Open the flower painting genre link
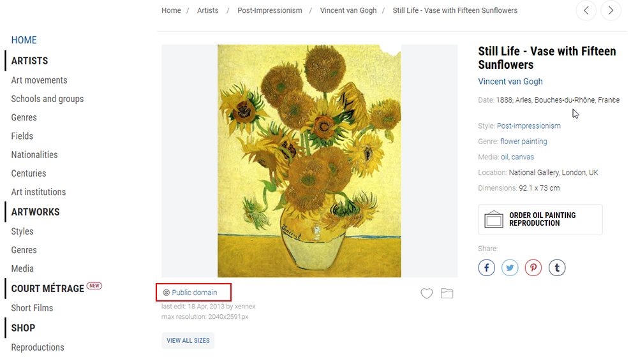 tap(524, 142)
